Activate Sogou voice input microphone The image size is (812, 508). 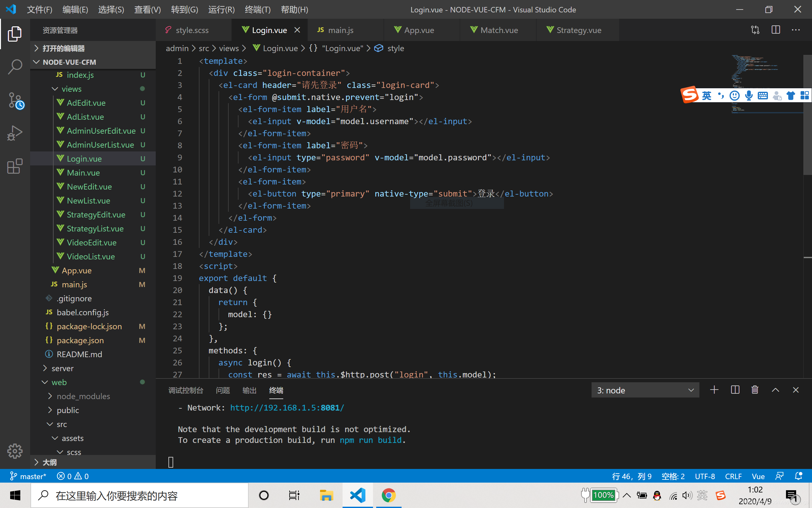(x=749, y=96)
